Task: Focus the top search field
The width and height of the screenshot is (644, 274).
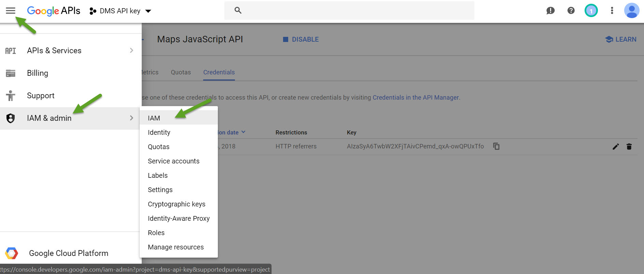Action: tap(349, 11)
